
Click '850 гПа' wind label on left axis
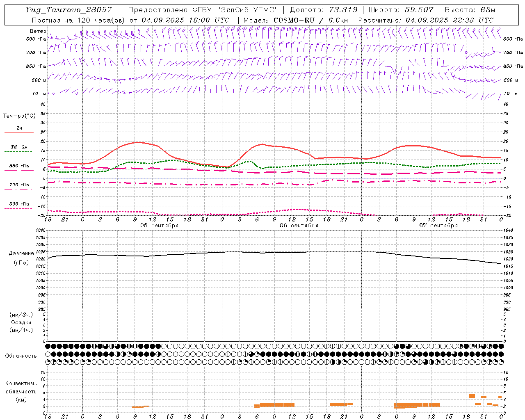(x=36, y=66)
